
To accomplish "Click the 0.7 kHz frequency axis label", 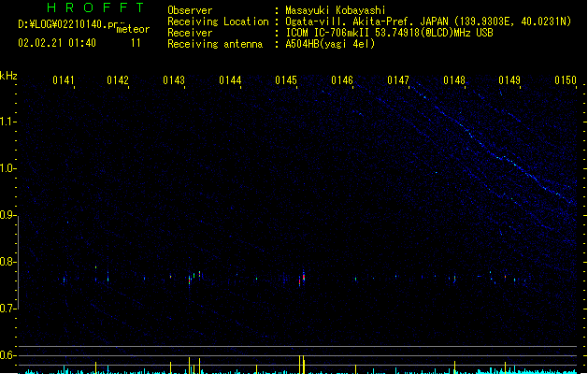I will coord(7,309).
